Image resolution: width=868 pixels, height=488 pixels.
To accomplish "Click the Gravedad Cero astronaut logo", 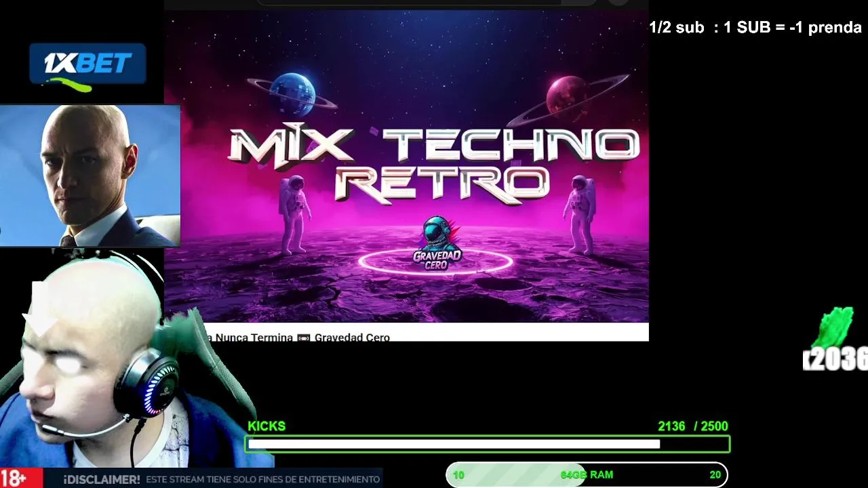I will pos(437,244).
